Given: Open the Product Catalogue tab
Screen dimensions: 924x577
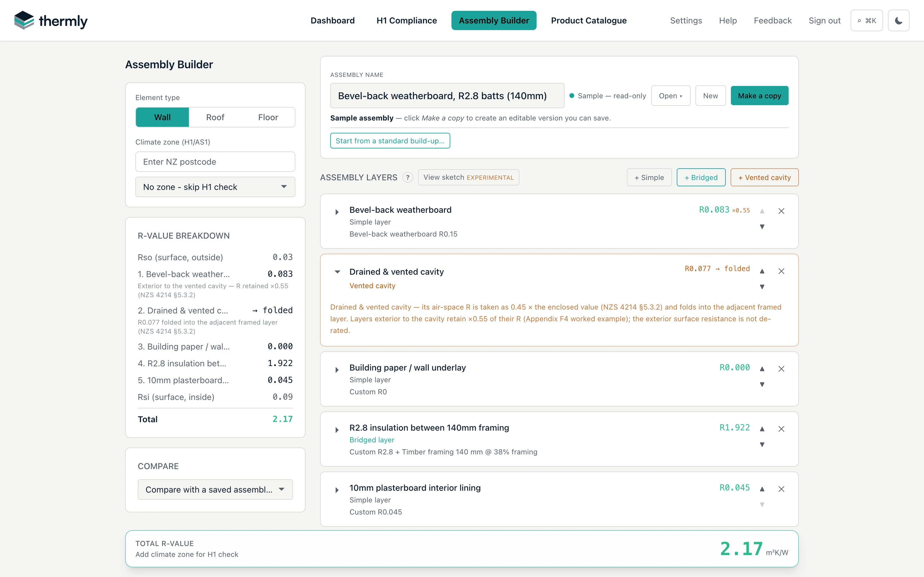Looking at the screenshot, I should click(588, 21).
